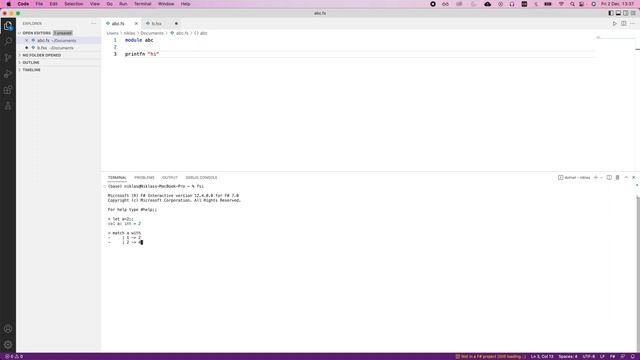The image size is (640, 360).
Task: Select the TERMINAL panel tab
Action: pos(117,178)
